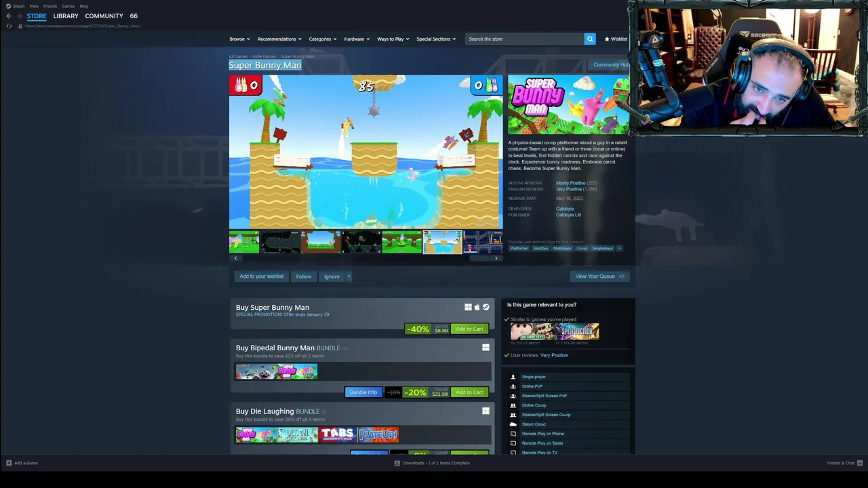The height and width of the screenshot is (488, 868).
Task: Switch to the STORE tab
Action: point(37,16)
